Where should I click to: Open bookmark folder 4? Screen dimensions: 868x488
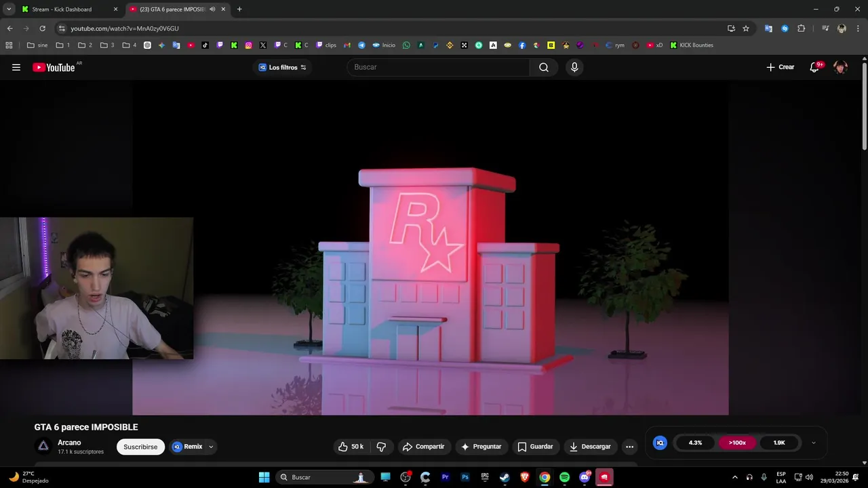point(130,45)
